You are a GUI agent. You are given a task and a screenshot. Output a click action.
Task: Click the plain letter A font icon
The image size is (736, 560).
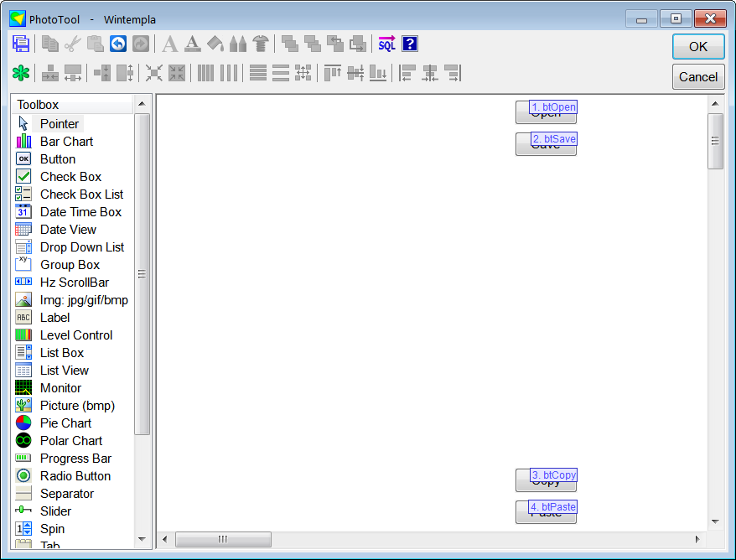(x=169, y=44)
